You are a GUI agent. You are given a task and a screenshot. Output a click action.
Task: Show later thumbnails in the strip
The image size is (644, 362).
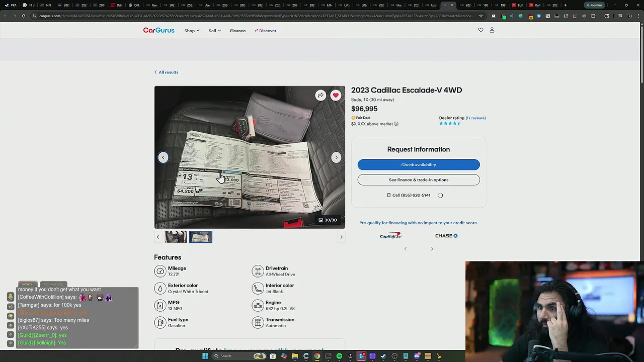[341, 237]
